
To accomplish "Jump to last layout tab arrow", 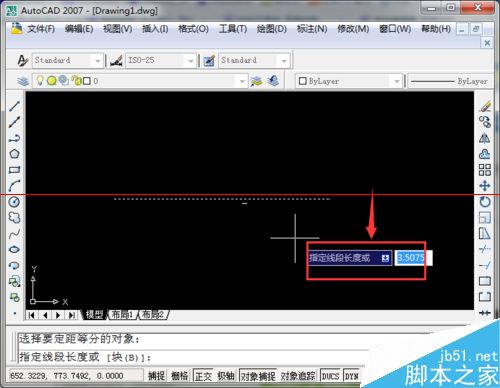I will click(72, 315).
